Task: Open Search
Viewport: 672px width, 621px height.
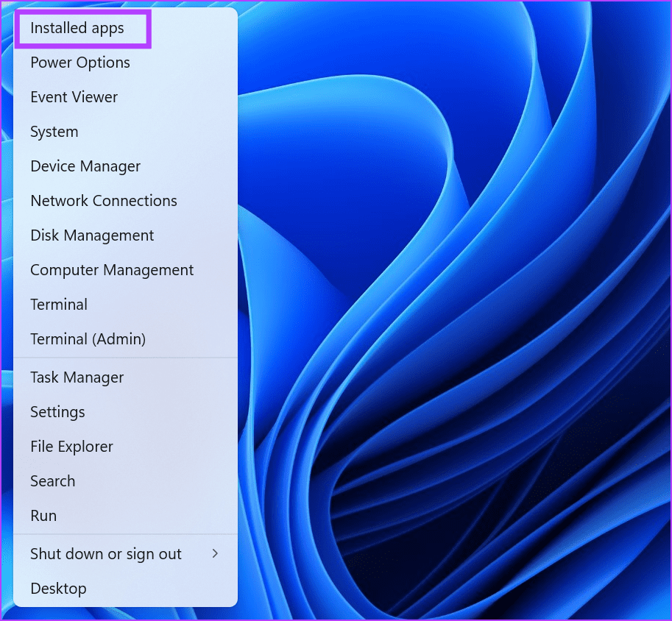Action: tap(52, 480)
